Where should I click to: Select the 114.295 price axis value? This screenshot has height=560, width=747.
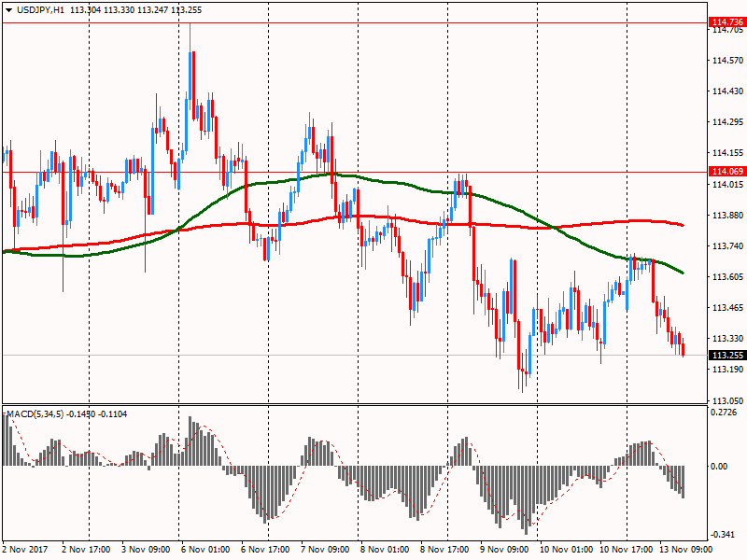[728, 122]
